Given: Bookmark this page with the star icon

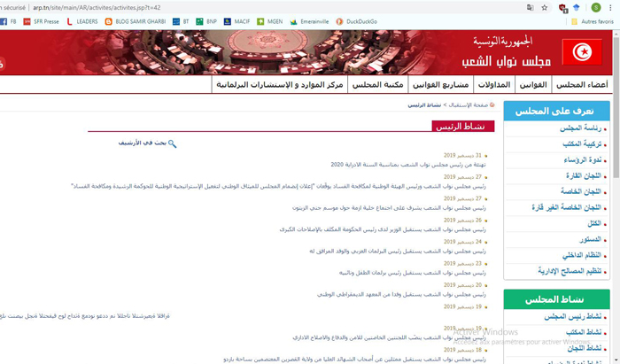Looking at the screenshot, I should click(x=545, y=7).
